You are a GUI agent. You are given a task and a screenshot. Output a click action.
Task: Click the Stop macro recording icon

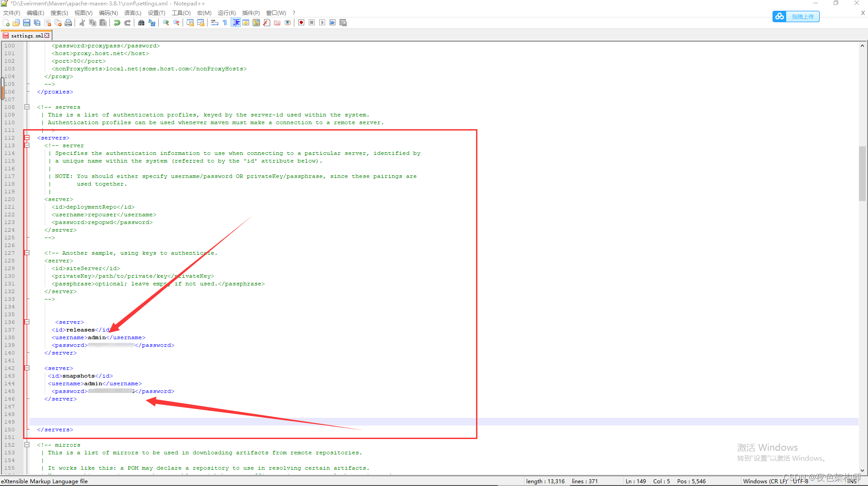pos(312,23)
